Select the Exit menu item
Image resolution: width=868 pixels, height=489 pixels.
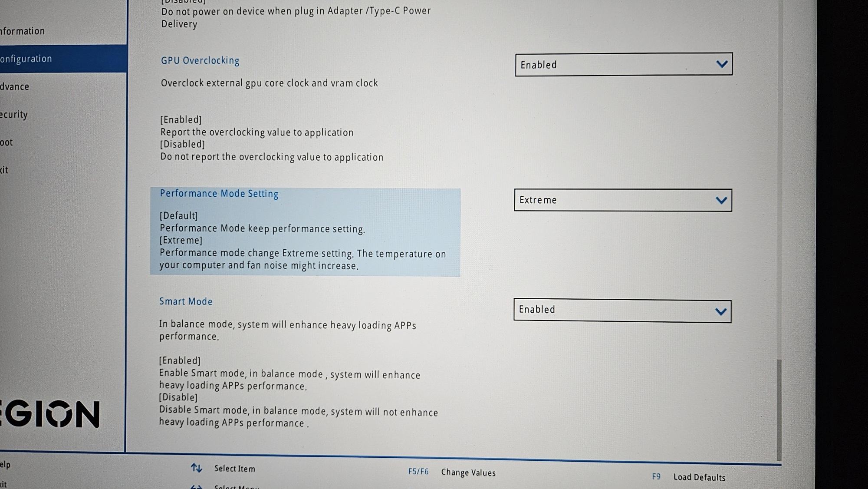pos(4,170)
